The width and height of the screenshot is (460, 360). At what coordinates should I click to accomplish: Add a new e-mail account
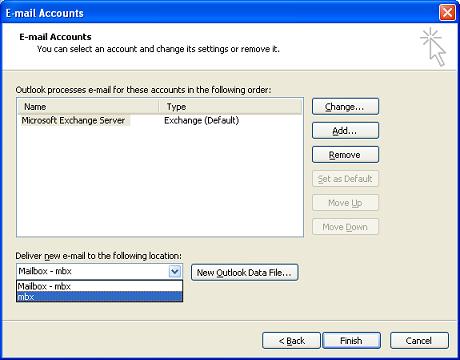345,131
